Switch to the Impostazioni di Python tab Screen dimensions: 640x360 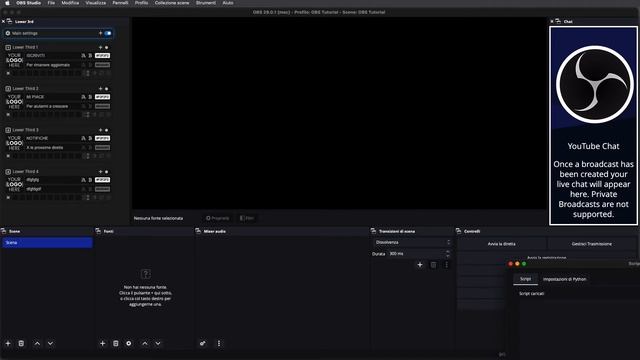click(564, 279)
